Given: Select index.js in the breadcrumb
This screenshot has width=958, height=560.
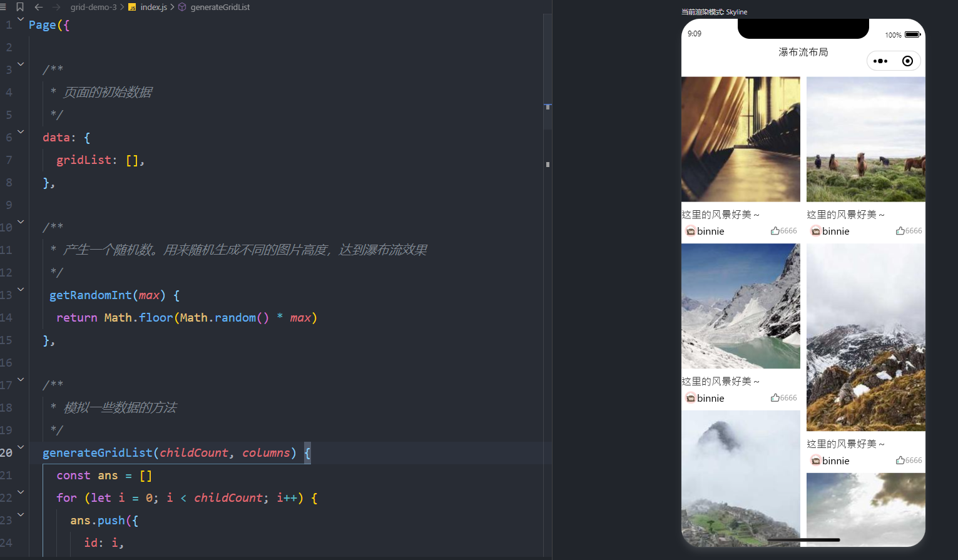Looking at the screenshot, I should click(x=153, y=7).
